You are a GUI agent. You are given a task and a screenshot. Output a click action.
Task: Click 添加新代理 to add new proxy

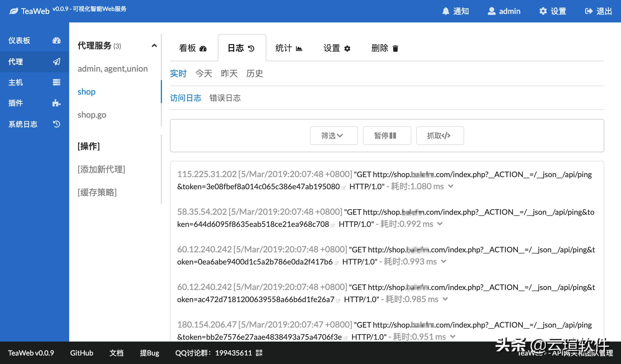pos(101,169)
